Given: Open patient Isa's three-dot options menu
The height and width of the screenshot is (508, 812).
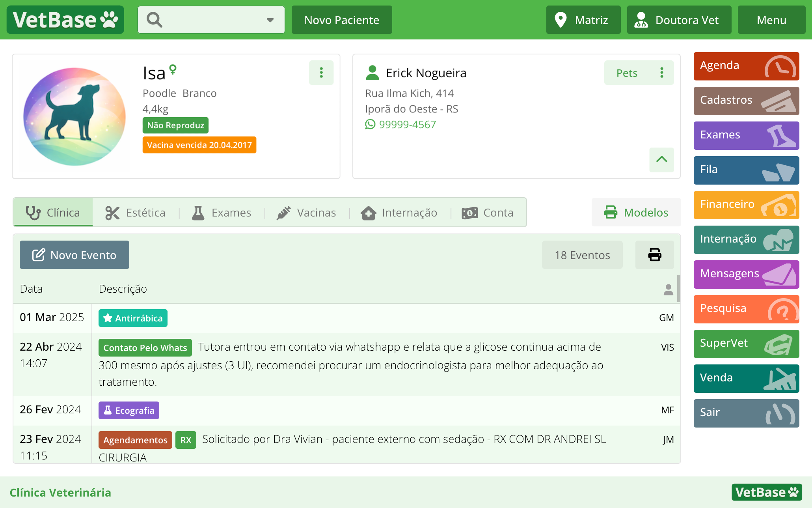Looking at the screenshot, I should click(321, 73).
